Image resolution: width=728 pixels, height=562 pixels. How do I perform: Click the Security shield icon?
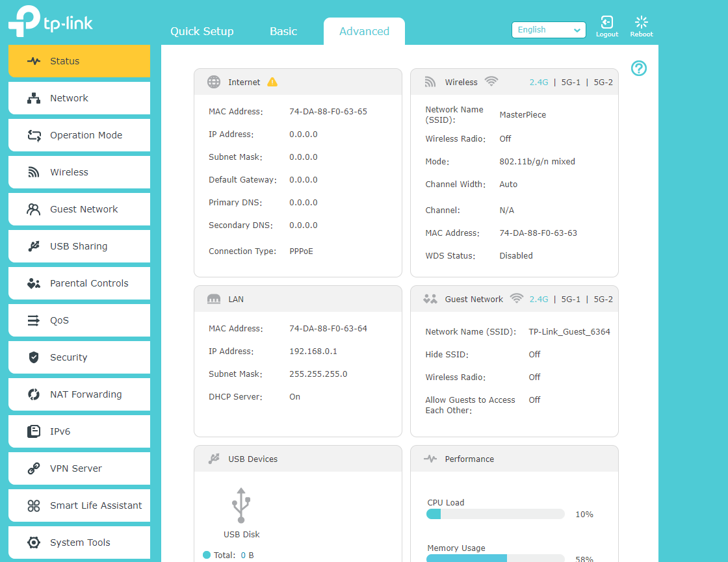pyautogui.click(x=33, y=357)
